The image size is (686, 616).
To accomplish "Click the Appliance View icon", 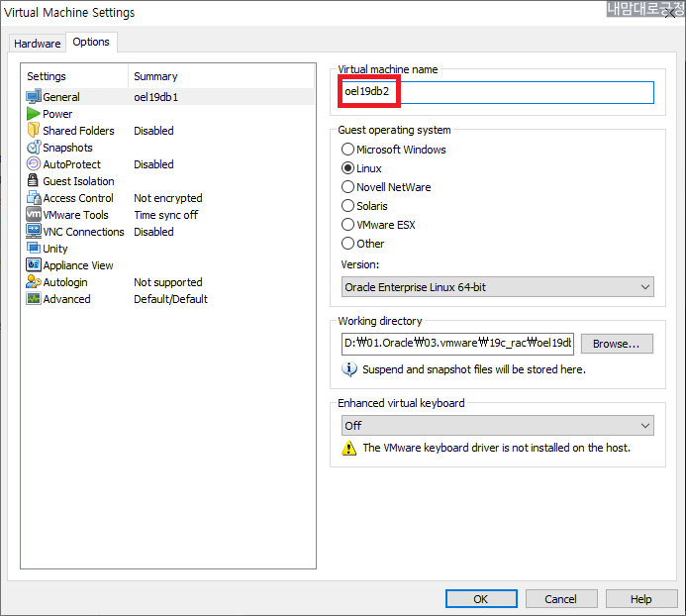I will (x=34, y=264).
